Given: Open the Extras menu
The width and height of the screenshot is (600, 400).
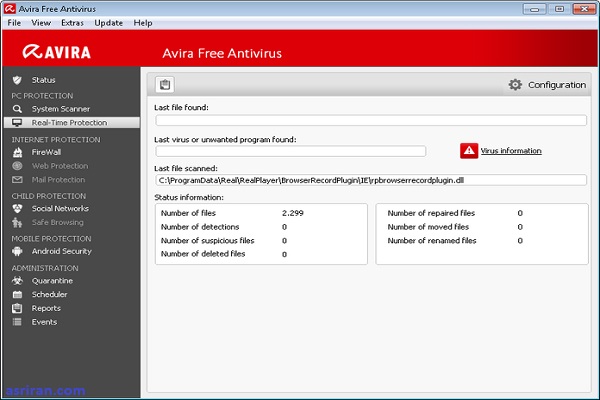Looking at the screenshot, I should 72,22.
